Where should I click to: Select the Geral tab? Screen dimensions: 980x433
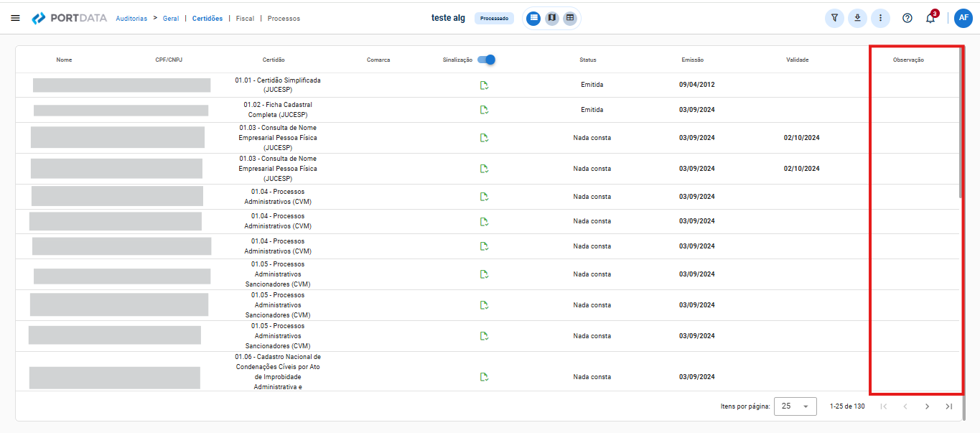[x=171, y=19]
